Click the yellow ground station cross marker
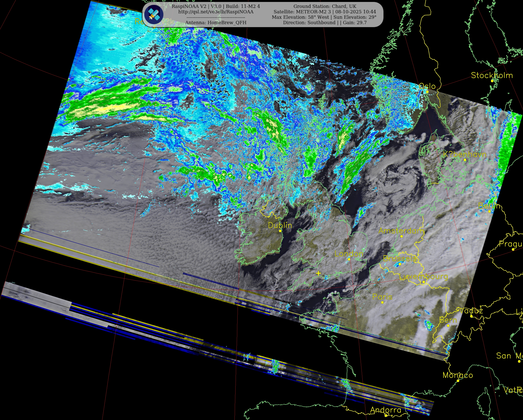 318,273
